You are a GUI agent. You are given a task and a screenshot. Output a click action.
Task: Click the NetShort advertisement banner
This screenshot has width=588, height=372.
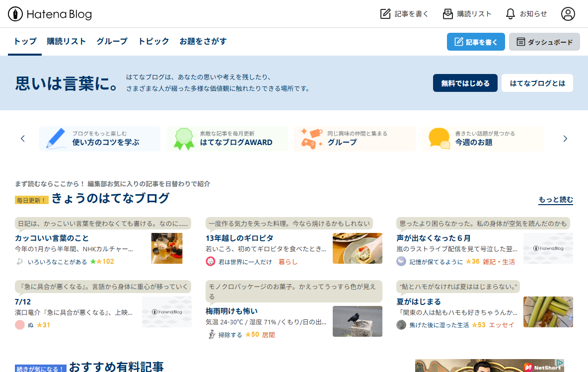tap(489, 366)
